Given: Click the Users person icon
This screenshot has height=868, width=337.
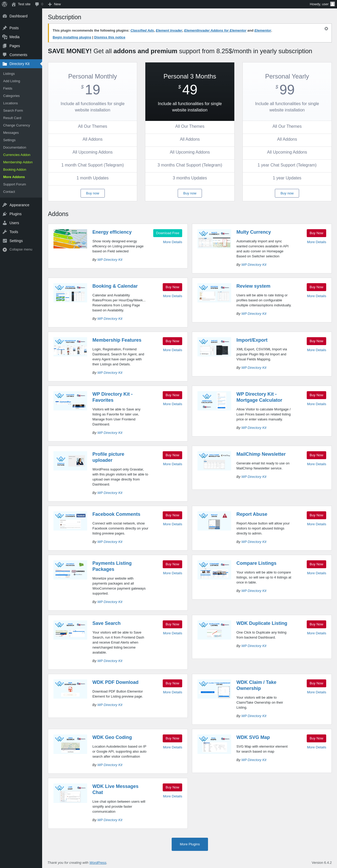Looking at the screenshot, I should tap(5, 223).
